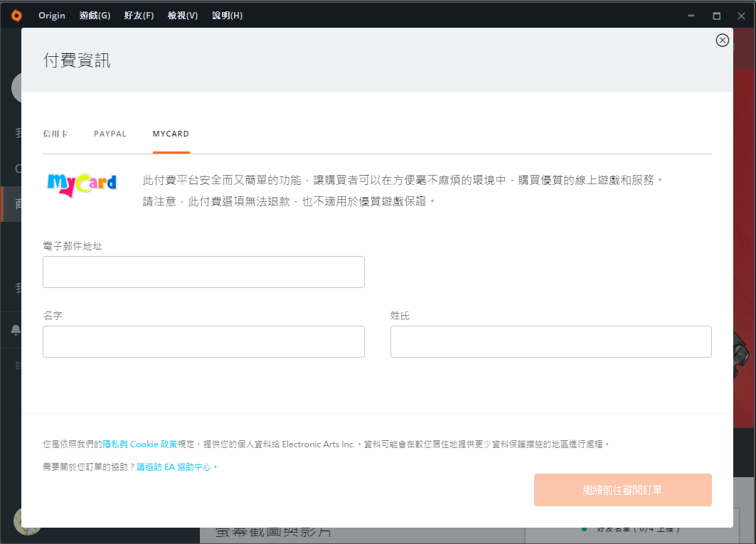Maximize the Origin window
The image size is (756, 544).
click(x=716, y=16)
